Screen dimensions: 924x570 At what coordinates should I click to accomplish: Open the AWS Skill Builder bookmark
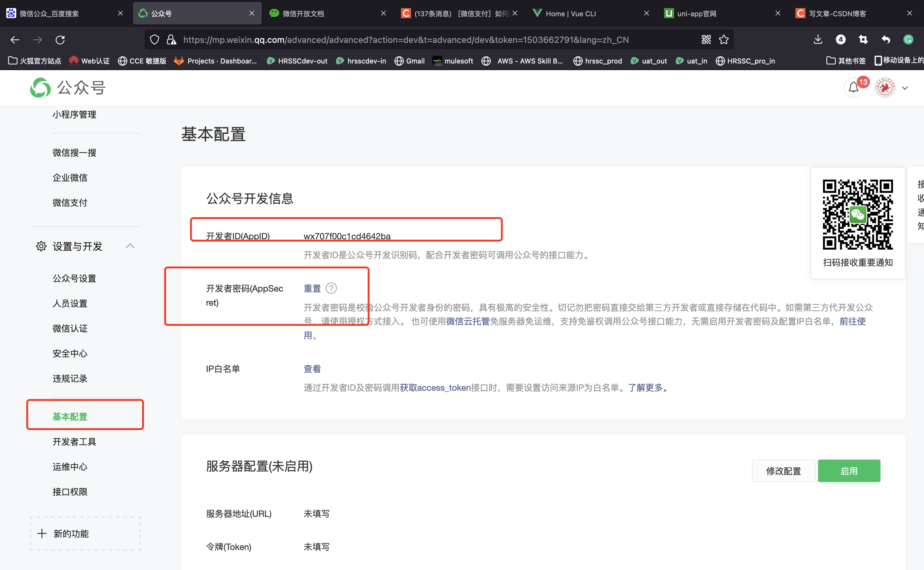coord(522,61)
